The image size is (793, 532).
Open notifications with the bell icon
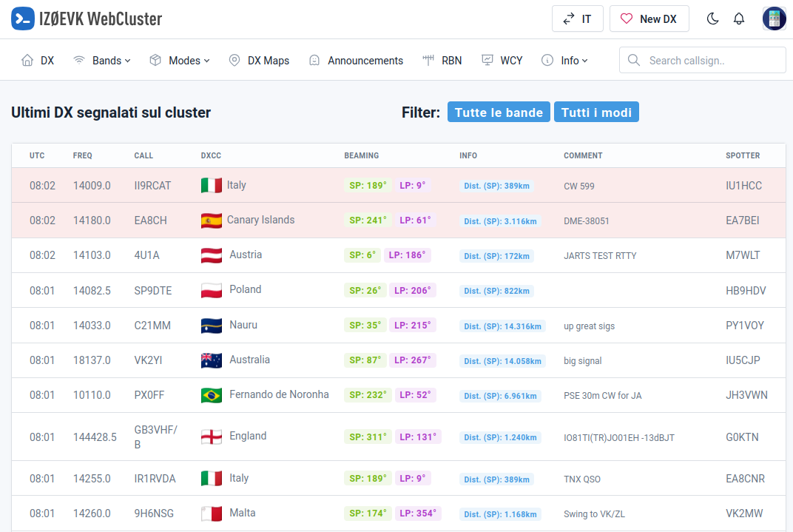739,18
